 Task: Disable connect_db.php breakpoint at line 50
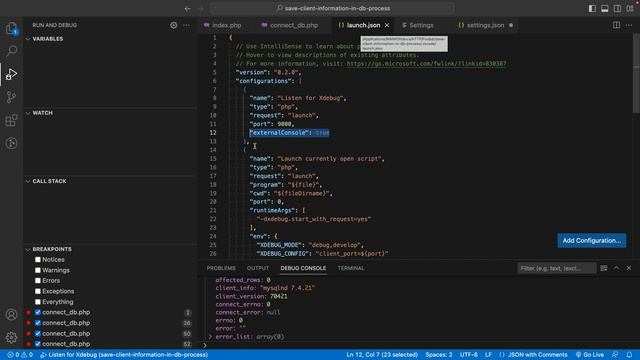pyautogui.click(x=38, y=333)
